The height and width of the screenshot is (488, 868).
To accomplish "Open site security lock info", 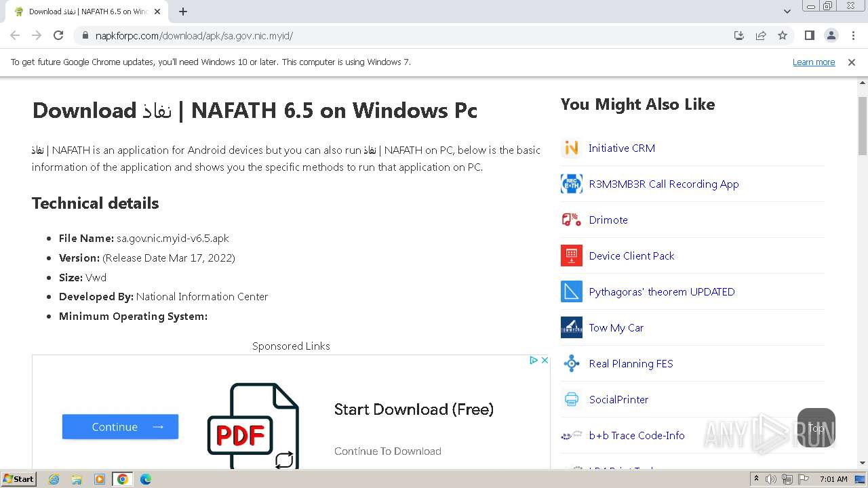I will click(85, 35).
